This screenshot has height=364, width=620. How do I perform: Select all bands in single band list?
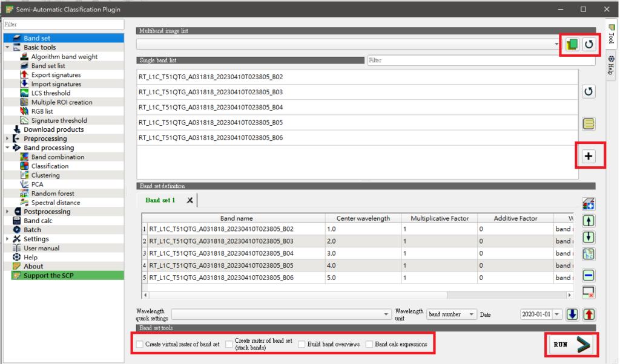click(589, 124)
